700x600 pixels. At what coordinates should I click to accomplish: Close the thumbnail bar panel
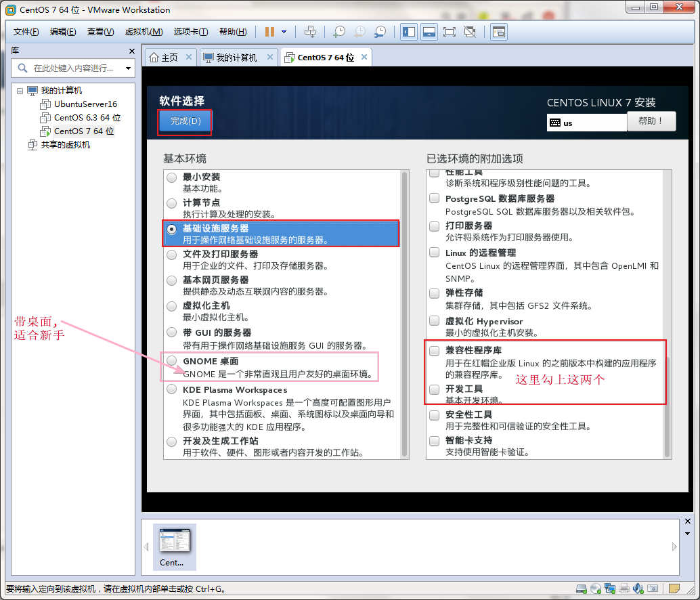tap(688, 521)
